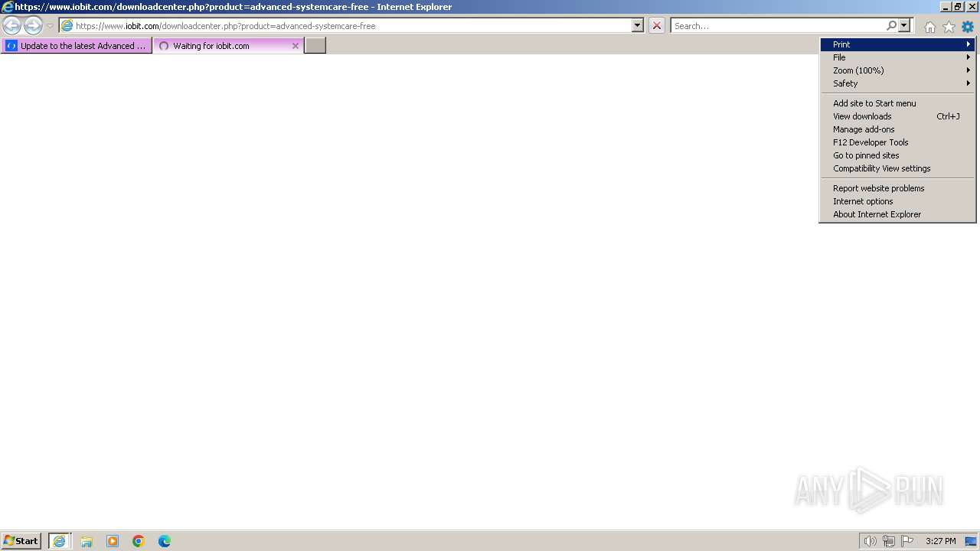Stop loading with the red X button

pos(657,25)
